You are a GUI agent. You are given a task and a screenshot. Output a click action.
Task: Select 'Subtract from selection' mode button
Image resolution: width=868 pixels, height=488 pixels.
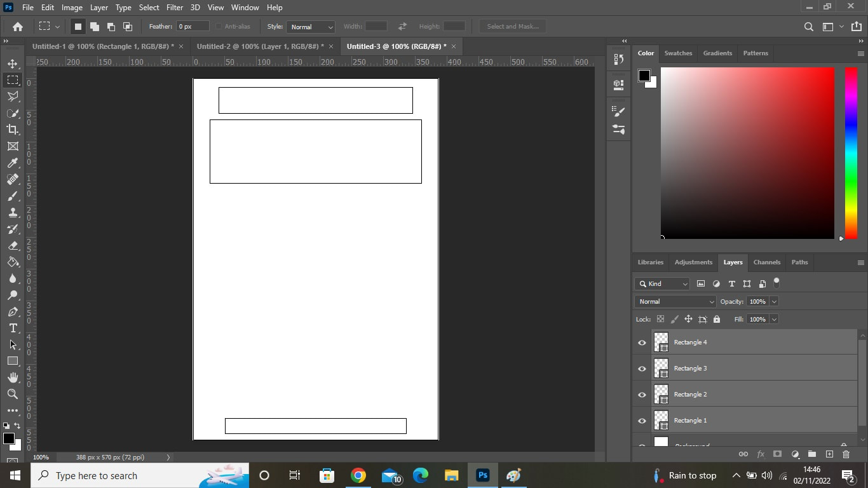(x=111, y=27)
